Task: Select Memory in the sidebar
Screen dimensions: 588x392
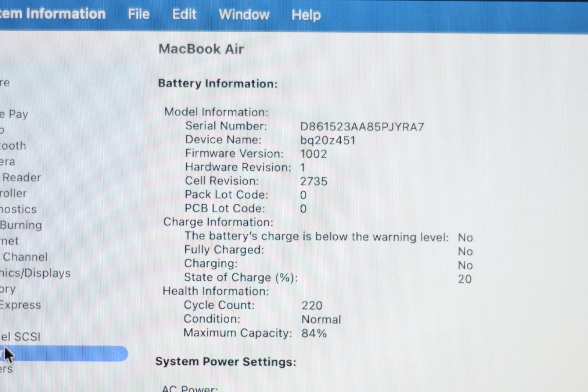Action: point(8,289)
